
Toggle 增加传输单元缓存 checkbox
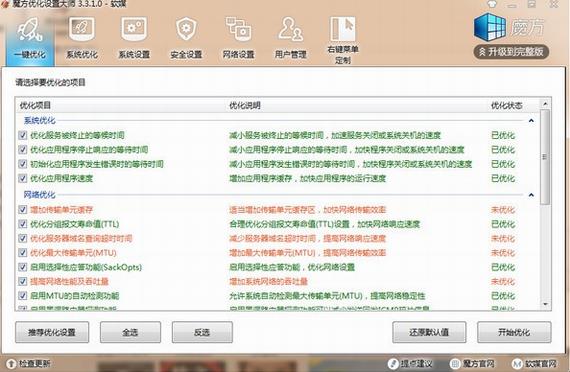pyautogui.click(x=23, y=210)
